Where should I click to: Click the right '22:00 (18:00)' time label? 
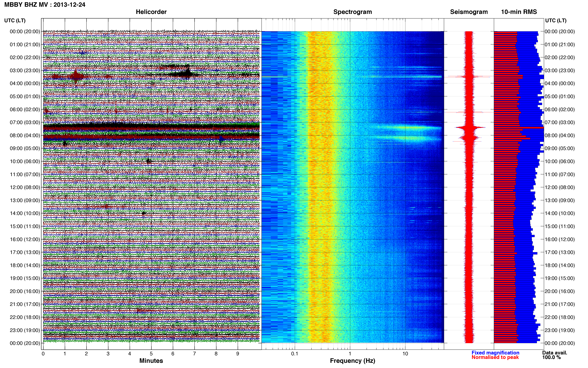(x=560, y=317)
